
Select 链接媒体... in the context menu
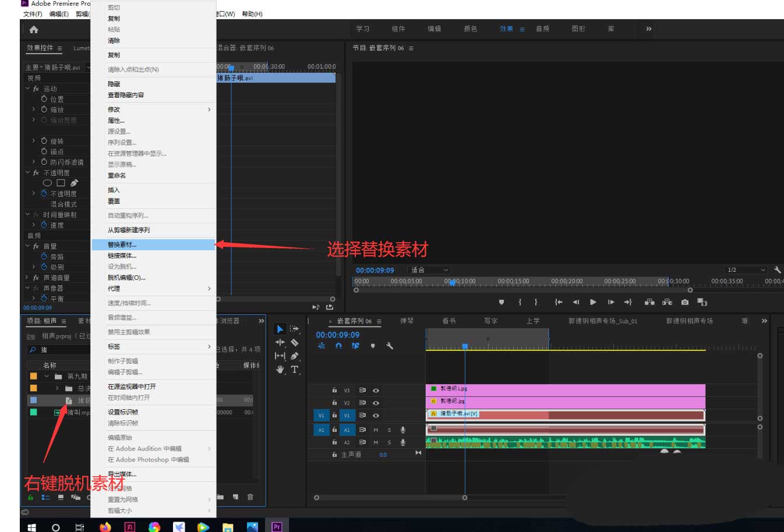(122, 256)
